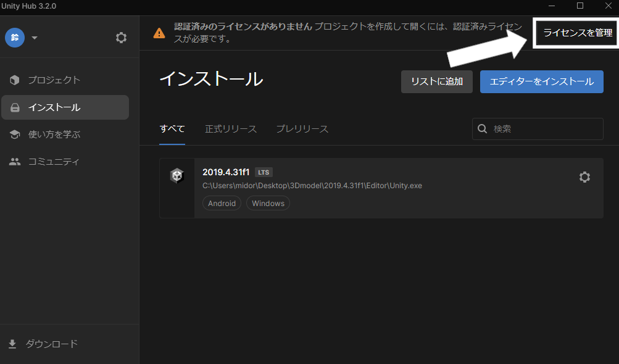Click the 認証済みのライセンスがありません warning text

point(243,27)
